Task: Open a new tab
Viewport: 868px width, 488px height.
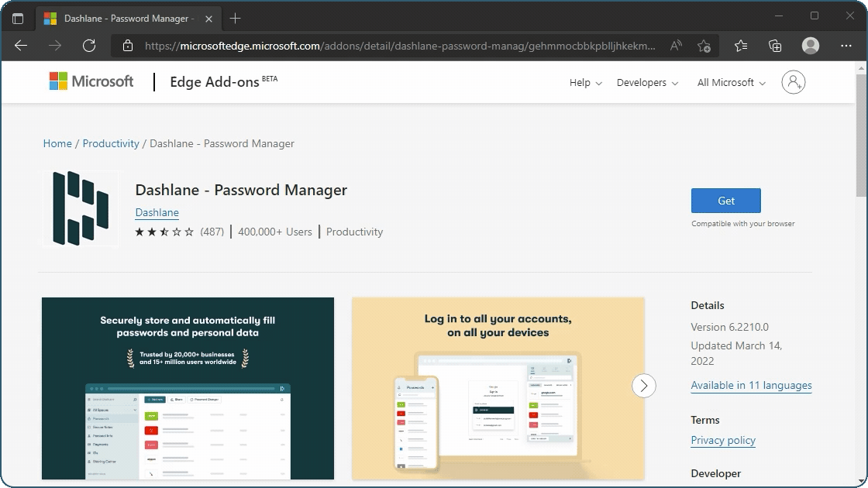Action: (236, 19)
